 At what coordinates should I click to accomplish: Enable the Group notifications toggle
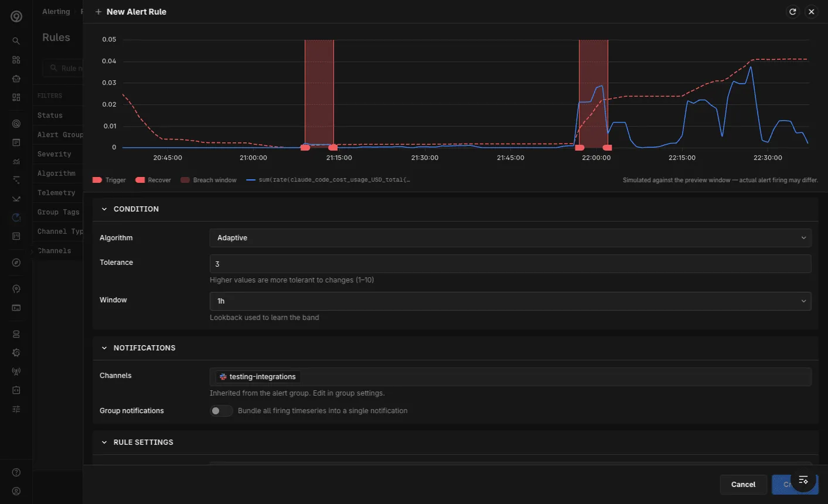[221, 411]
